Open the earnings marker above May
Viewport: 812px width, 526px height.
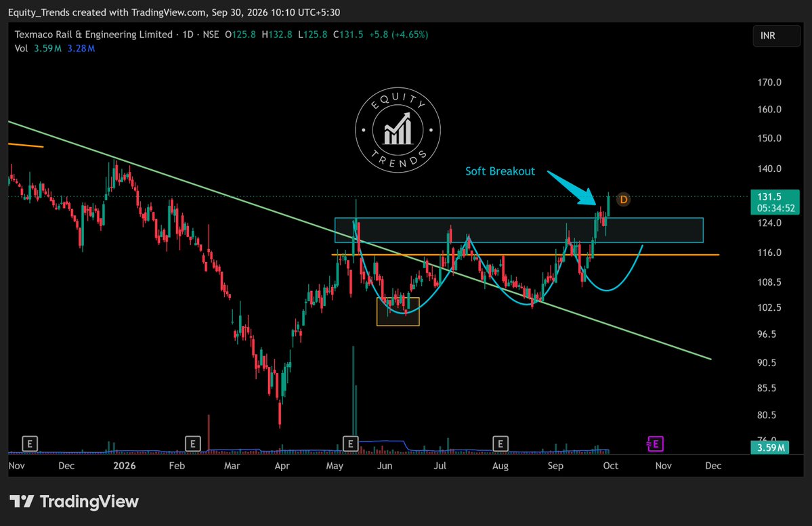coord(351,443)
